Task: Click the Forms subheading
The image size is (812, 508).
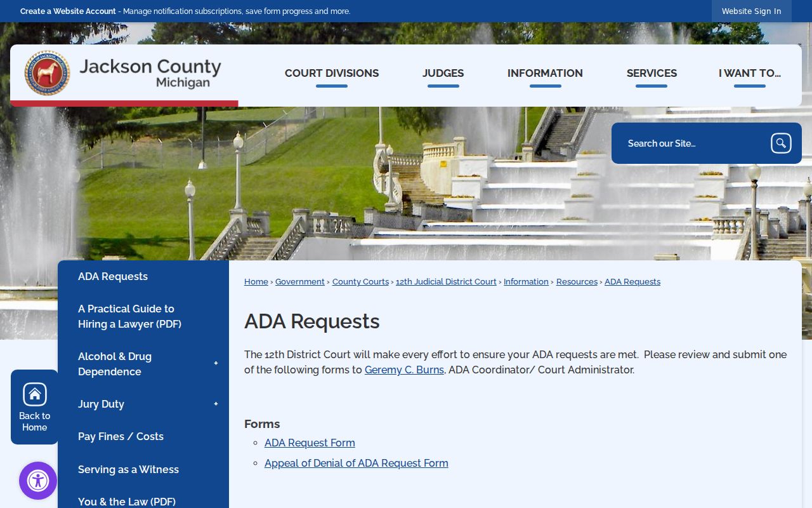Action: coord(262,424)
